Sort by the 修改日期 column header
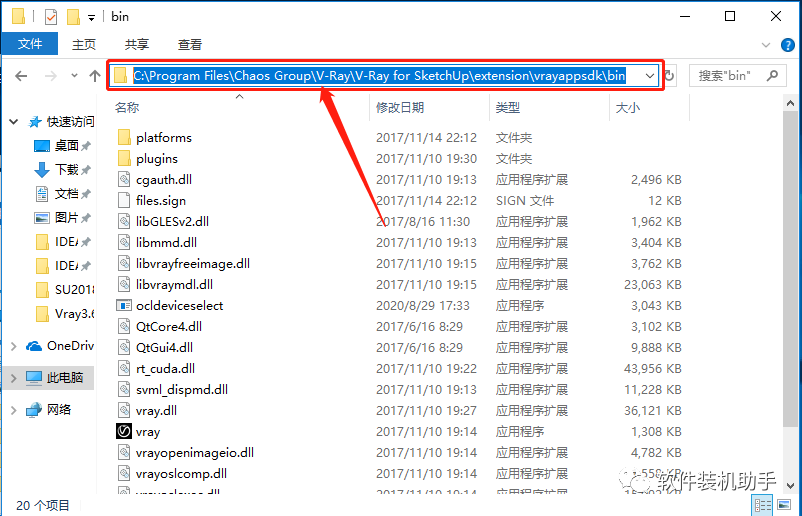802x516 pixels. pyautogui.click(x=400, y=107)
